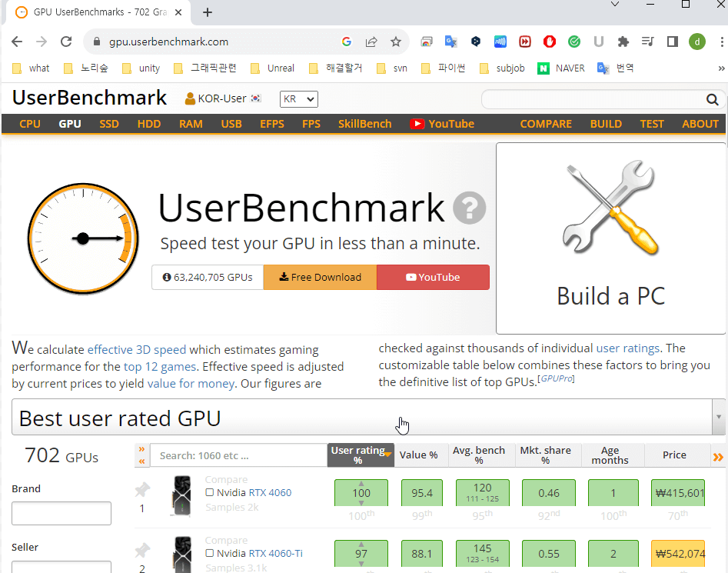Click the Brand filter input box
The height and width of the screenshot is (573, 728).
pyautogui.click(x=61, y=513)
